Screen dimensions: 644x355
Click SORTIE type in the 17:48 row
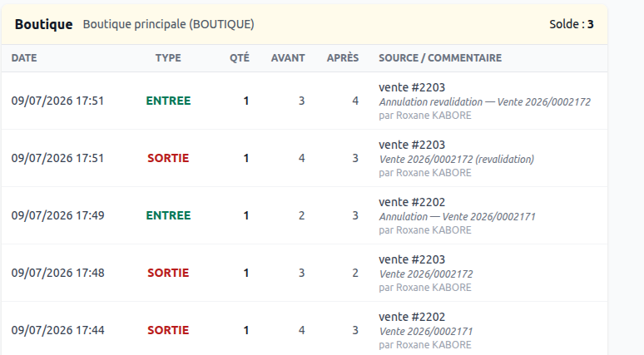click(x=168, y=273)
